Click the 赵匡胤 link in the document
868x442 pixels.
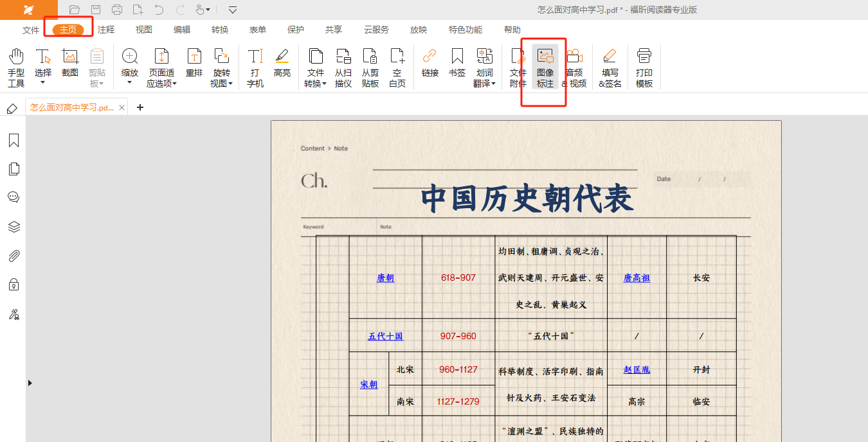pos(637,369)
